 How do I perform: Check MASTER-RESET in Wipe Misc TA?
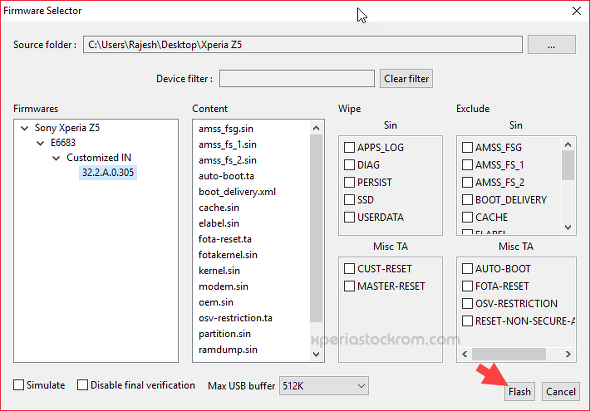(349, 286)
